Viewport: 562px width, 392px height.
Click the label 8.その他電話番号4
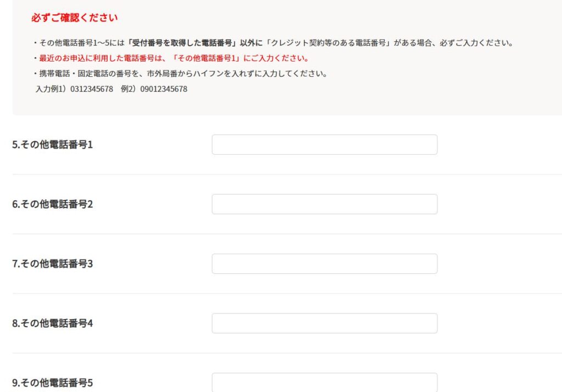pyautogui.click(x=52, y=323)
